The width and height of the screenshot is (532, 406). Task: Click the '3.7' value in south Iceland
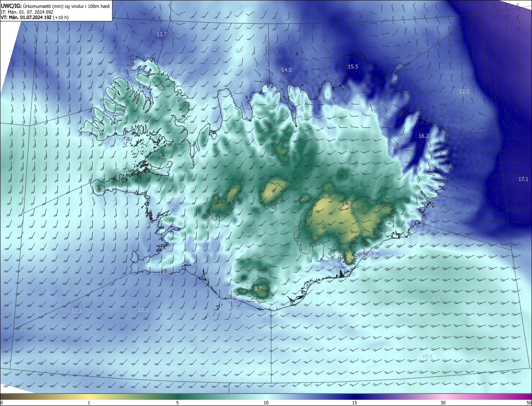[x=258, y=289]
